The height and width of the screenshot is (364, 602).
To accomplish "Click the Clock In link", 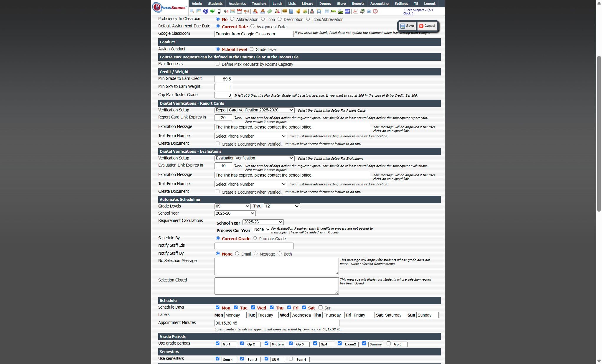I will coord(408,14).
